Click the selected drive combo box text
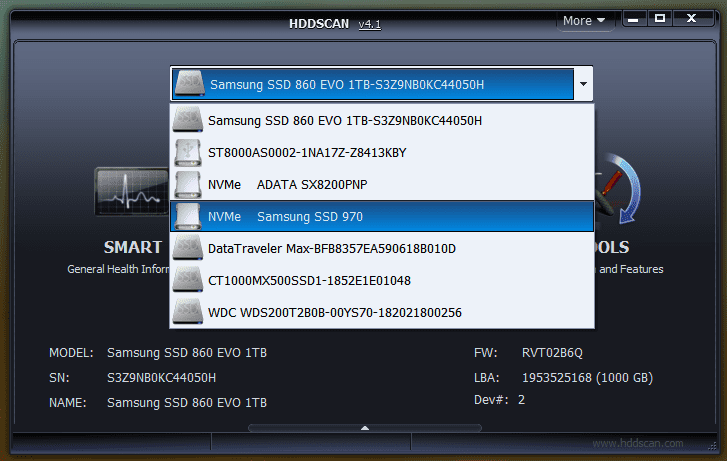 (347, 85)
